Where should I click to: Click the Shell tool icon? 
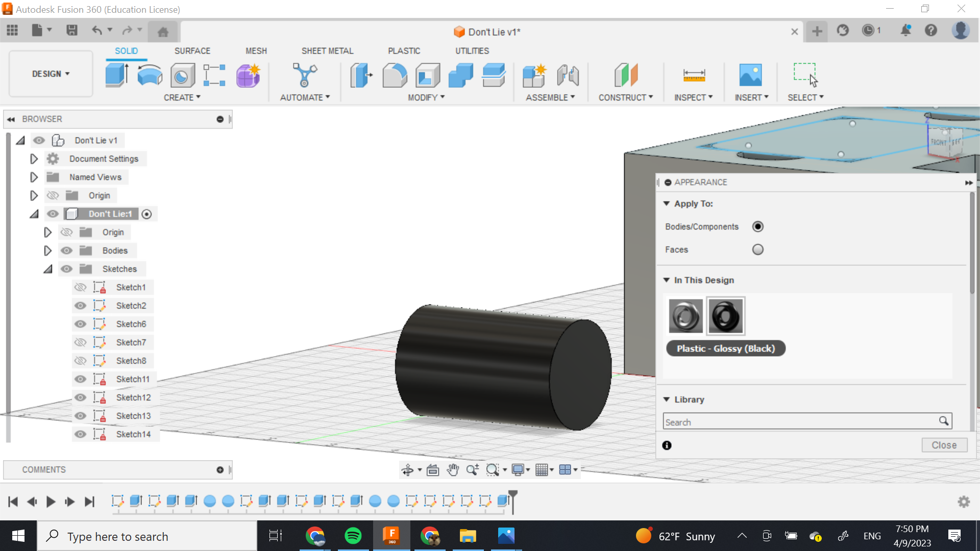click(x=428, y=76)
